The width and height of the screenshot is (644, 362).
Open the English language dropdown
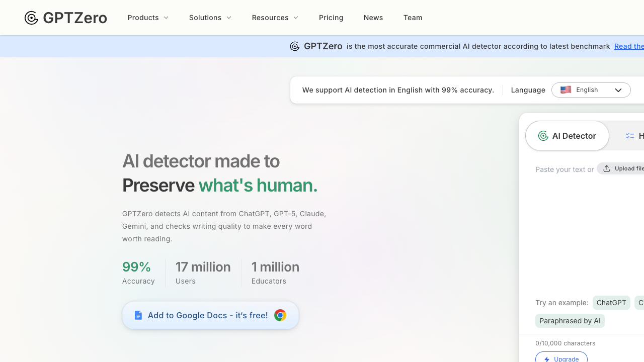tap(591, 90)
